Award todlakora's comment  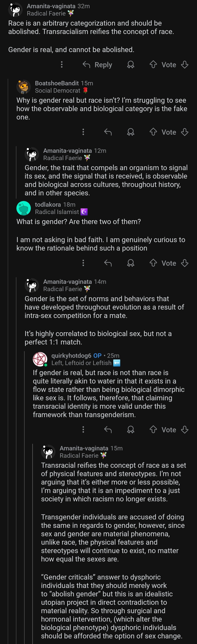(x=131, y=263)
